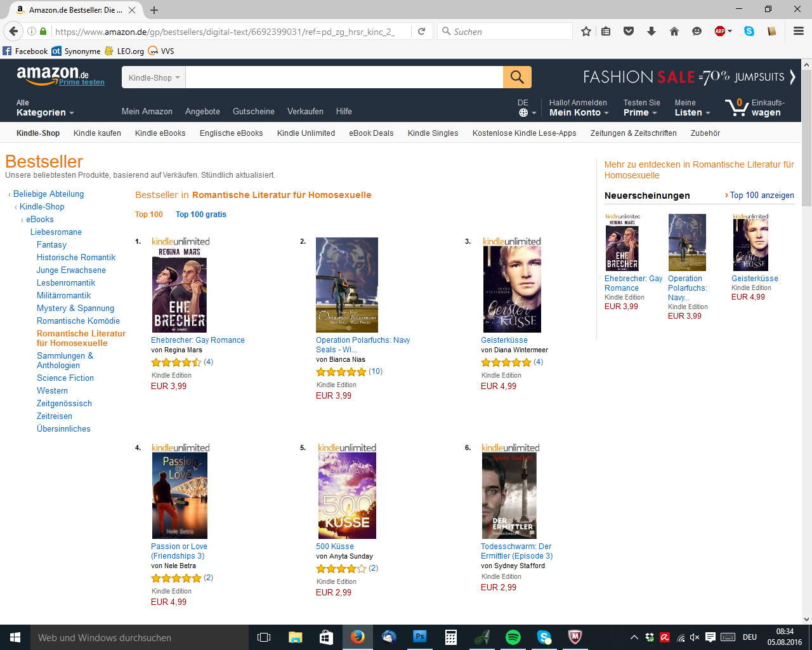Click inside the Amazon search input field
812x650 pixels.
point(344,77)
